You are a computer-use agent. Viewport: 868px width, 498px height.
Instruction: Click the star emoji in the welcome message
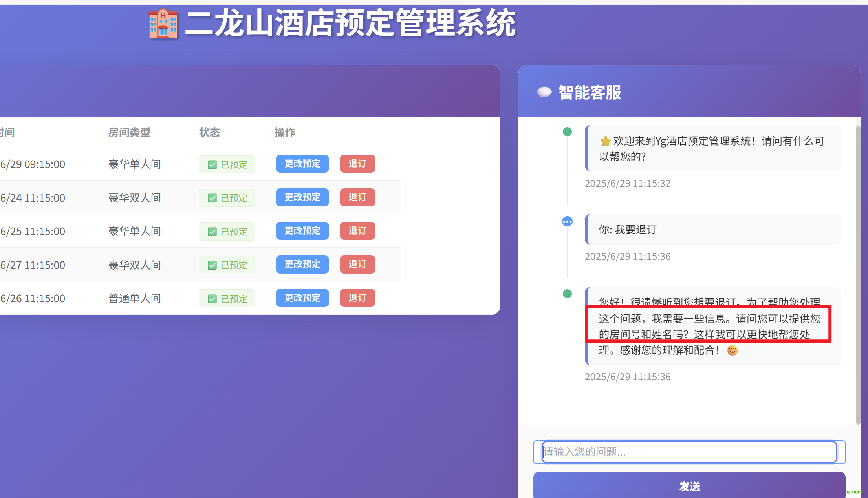pos(606,141)
